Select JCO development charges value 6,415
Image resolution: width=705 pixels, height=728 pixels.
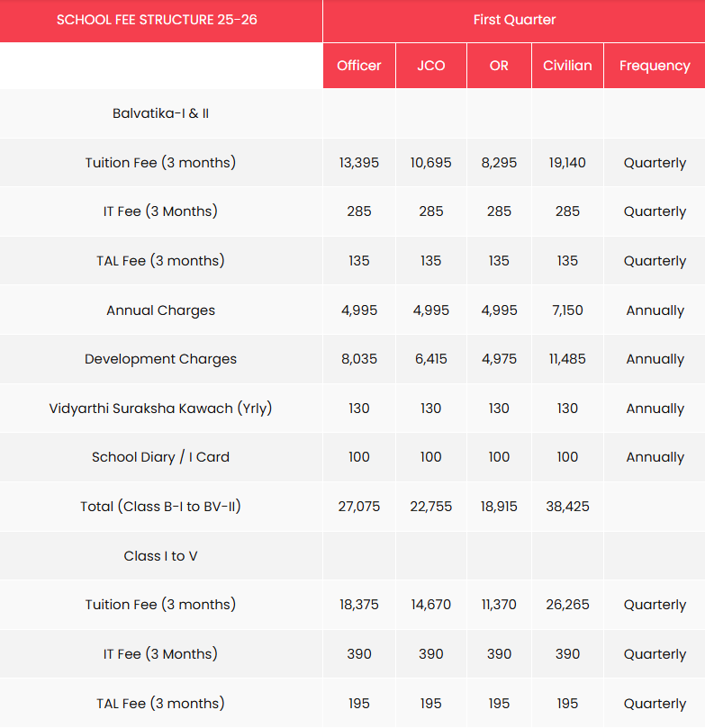tap(431, 359)
